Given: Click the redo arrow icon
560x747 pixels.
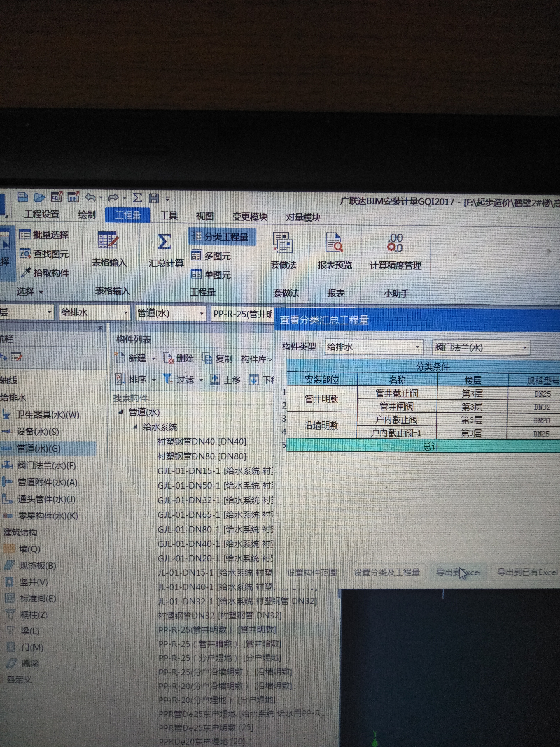Looking at the screenshot, I should (113, 198).
